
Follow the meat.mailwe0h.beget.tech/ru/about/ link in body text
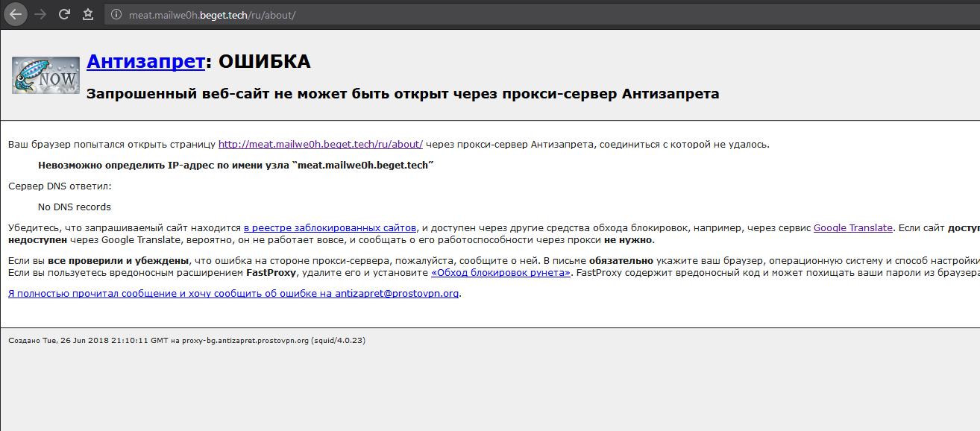pyautogui.click(x=320, y=145)
